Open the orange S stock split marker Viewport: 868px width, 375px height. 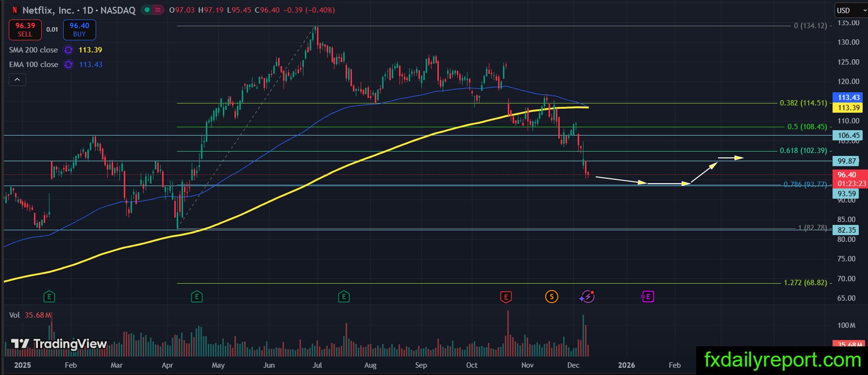551,296
